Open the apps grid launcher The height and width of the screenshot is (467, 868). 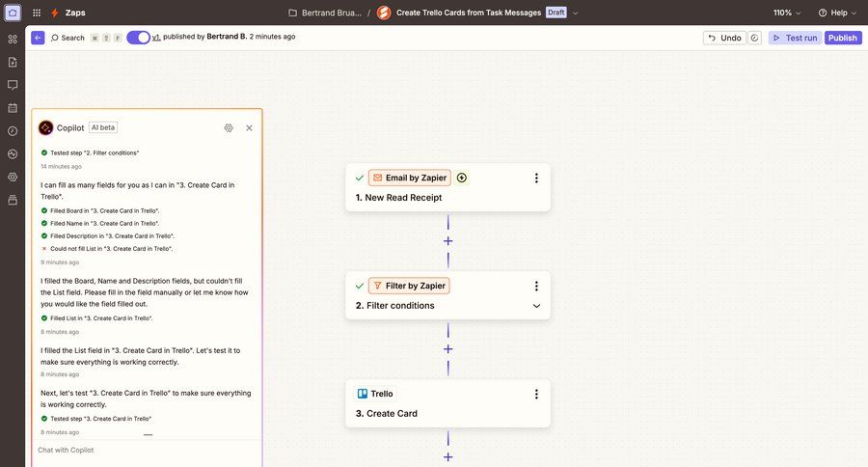(x=37, y=13)
